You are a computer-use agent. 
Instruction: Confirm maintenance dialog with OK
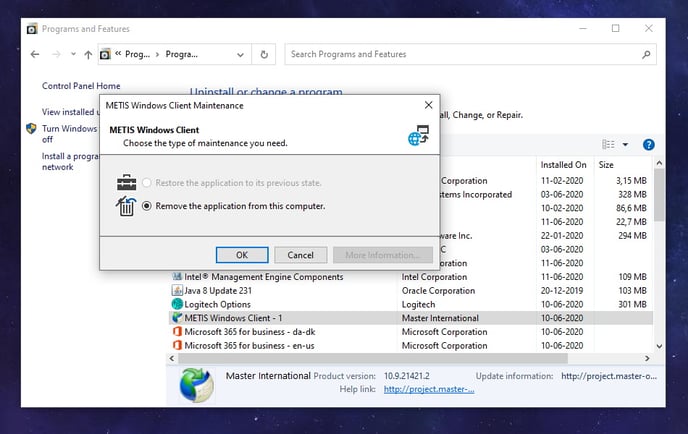pos(242,255)
